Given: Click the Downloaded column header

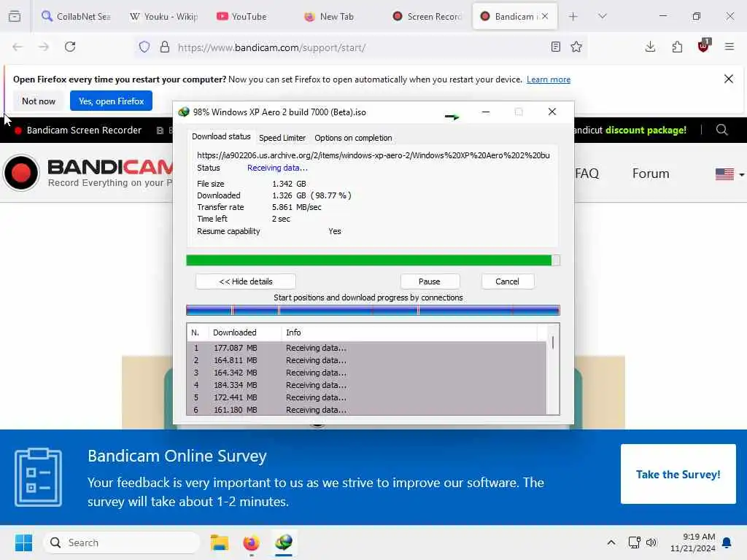Looking at the screenshot, I should (245, 332).
